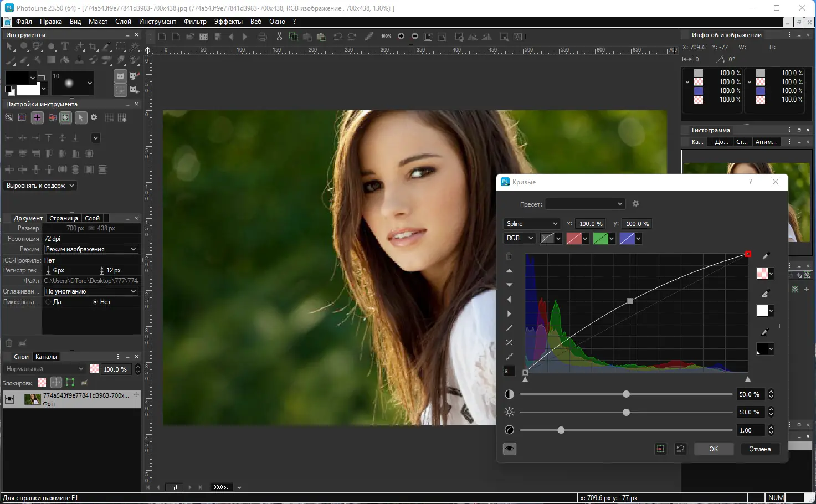
Task: Click the preset settings gear in Кривые
Action: coord(635,204)
